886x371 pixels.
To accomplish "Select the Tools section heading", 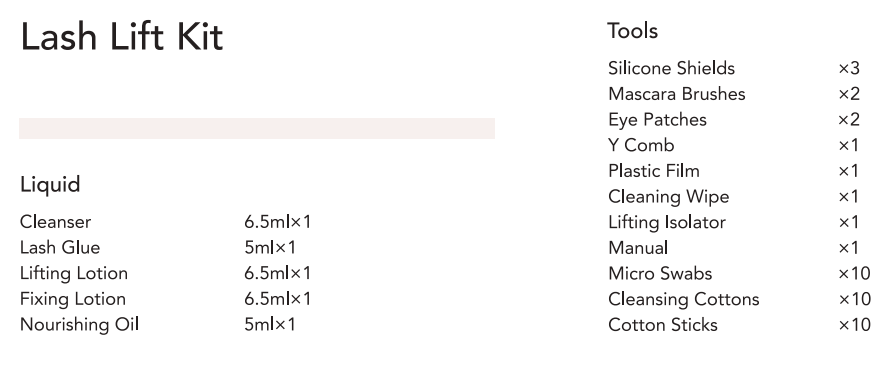I will pos(632,30).
